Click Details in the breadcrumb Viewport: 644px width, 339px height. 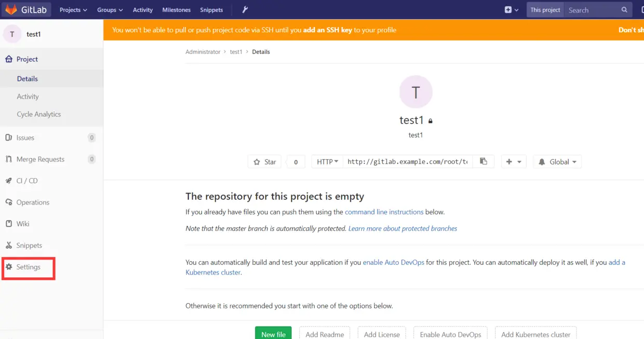261,52
